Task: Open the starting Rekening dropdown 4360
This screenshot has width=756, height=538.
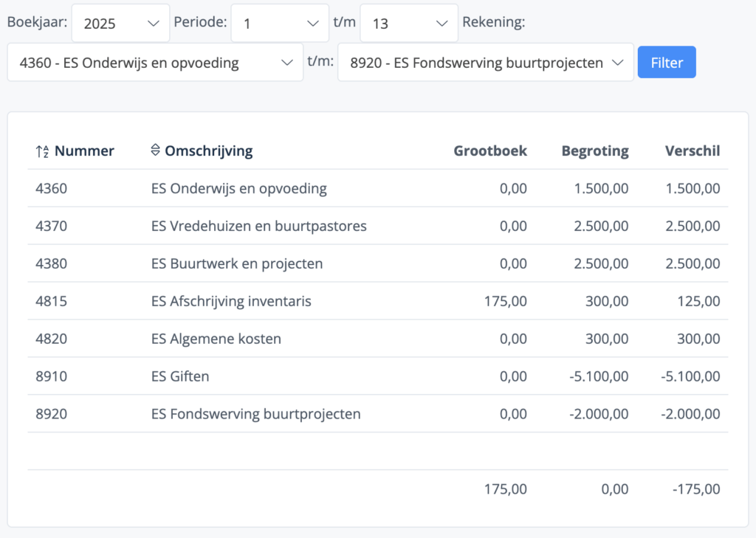Action: coord(155,63)
